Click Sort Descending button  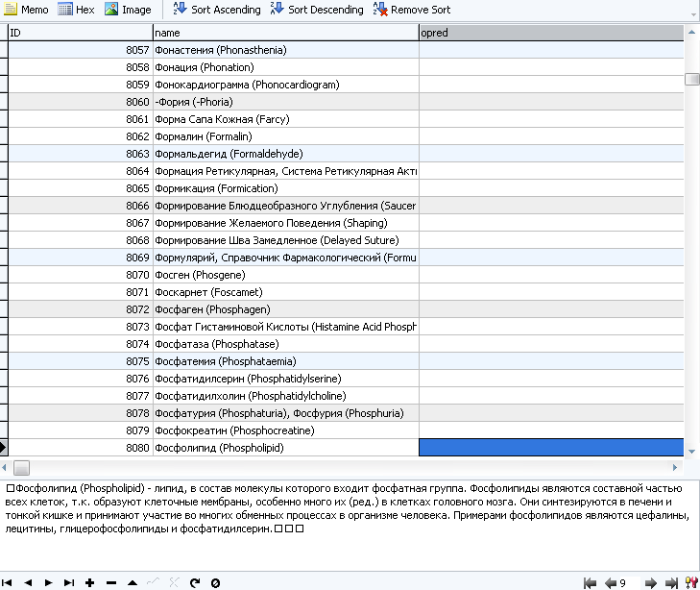tap(317, 10)
